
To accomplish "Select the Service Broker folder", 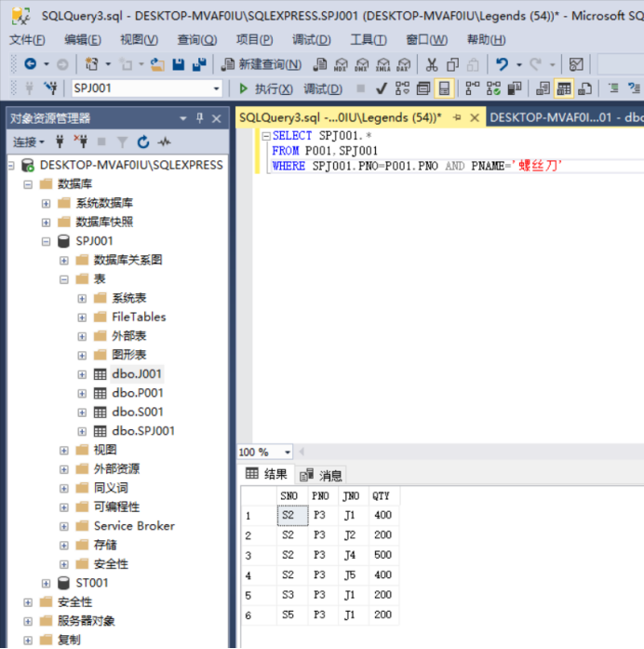I will [134, 526].
